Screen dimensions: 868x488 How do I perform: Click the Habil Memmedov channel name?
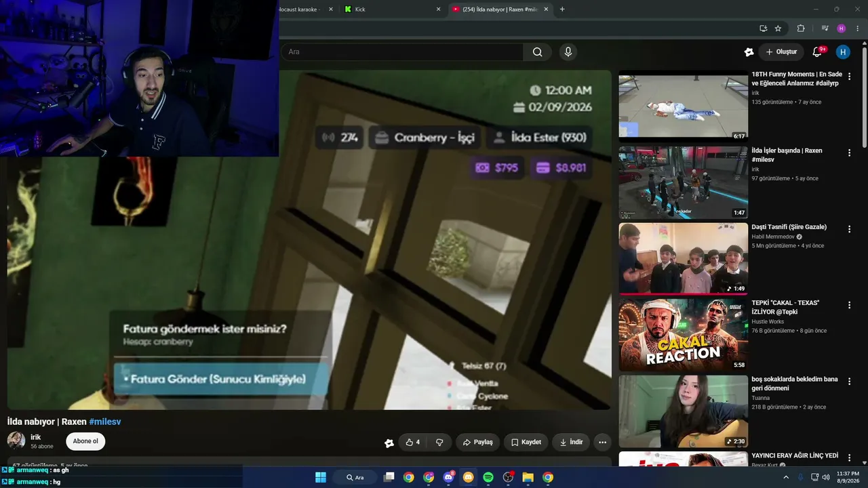pyautogui.click(x=772, y=237)
